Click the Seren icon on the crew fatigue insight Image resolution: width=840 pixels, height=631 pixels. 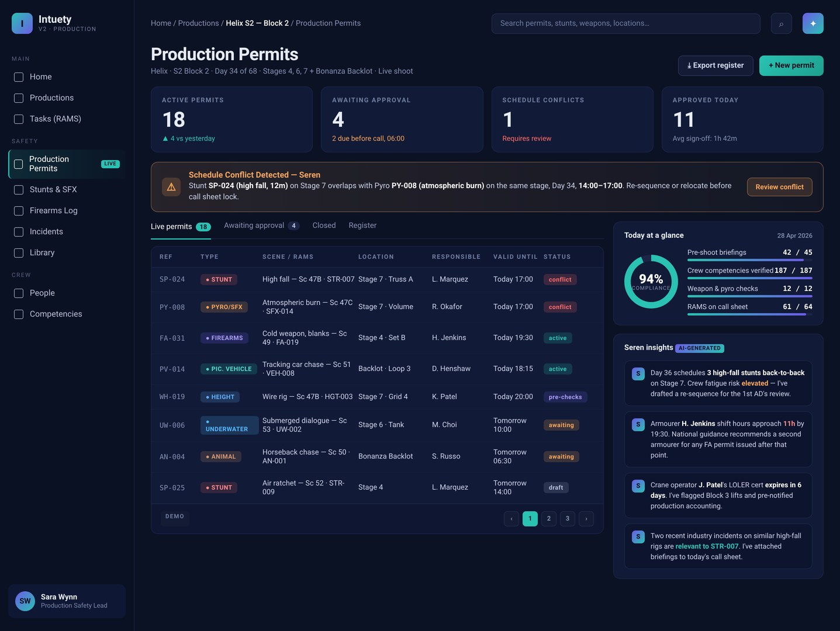(x=638, y=373)
